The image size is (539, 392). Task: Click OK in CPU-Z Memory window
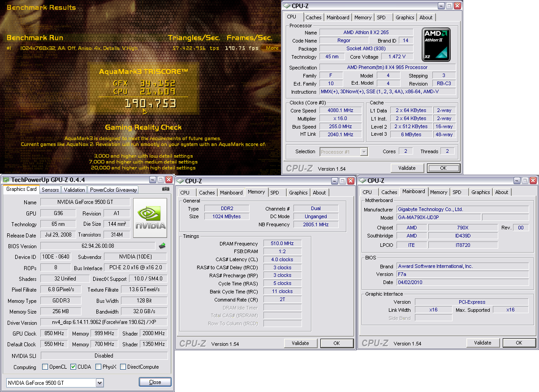point(337,343)
